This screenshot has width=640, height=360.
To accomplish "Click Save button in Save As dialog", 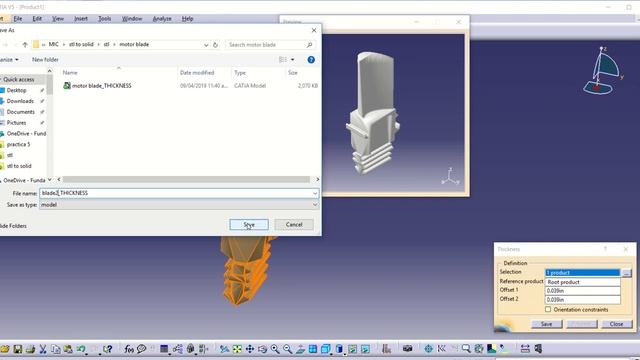I will point(249,224).
